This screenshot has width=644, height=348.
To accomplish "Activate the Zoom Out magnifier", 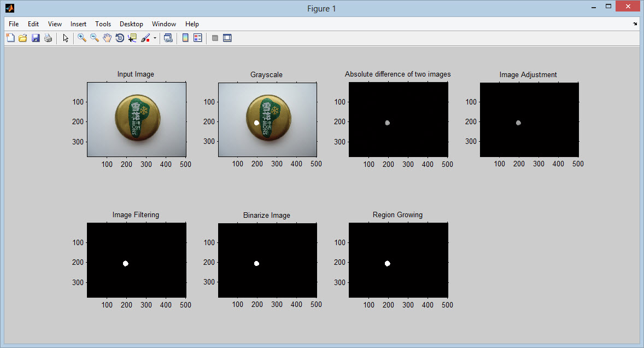I will point(95,38).
